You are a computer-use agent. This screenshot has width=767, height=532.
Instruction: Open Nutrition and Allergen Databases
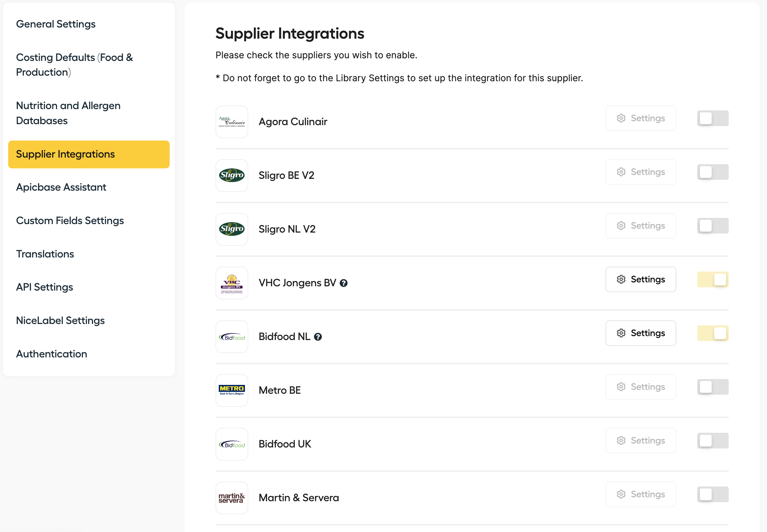pos(68,113)
